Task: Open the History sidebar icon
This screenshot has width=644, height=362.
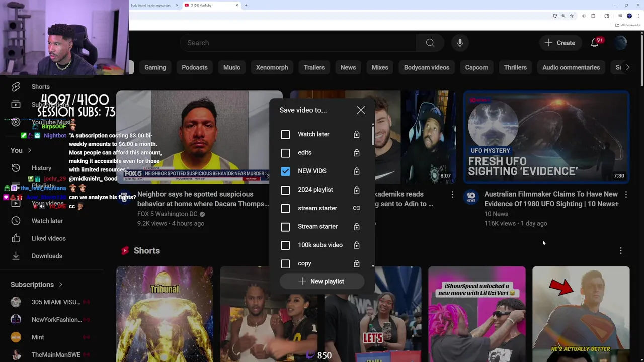Action: (16, 168)
